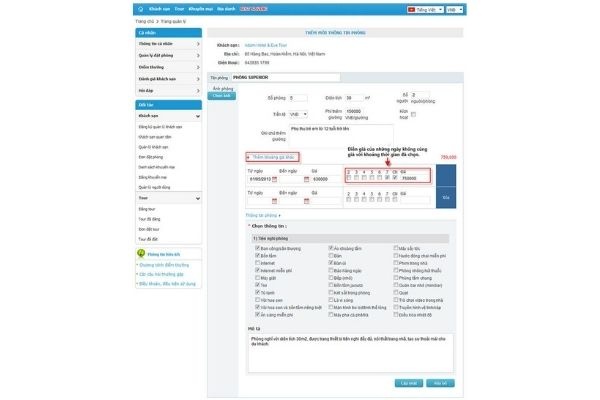The image size is (600, 400).
Task: Click the 'Thêm khoảng giá khác' link
Action: [x=272, y=158]
